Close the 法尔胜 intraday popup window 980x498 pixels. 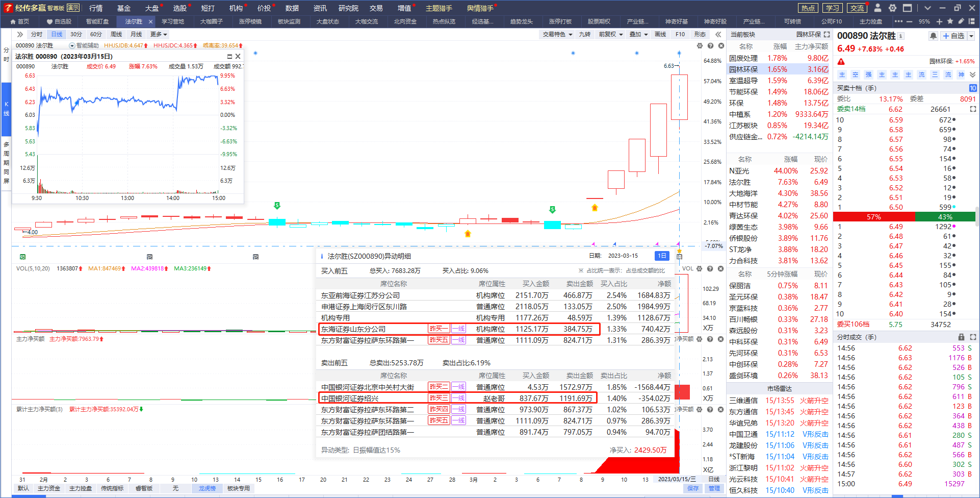pos(238,57)
